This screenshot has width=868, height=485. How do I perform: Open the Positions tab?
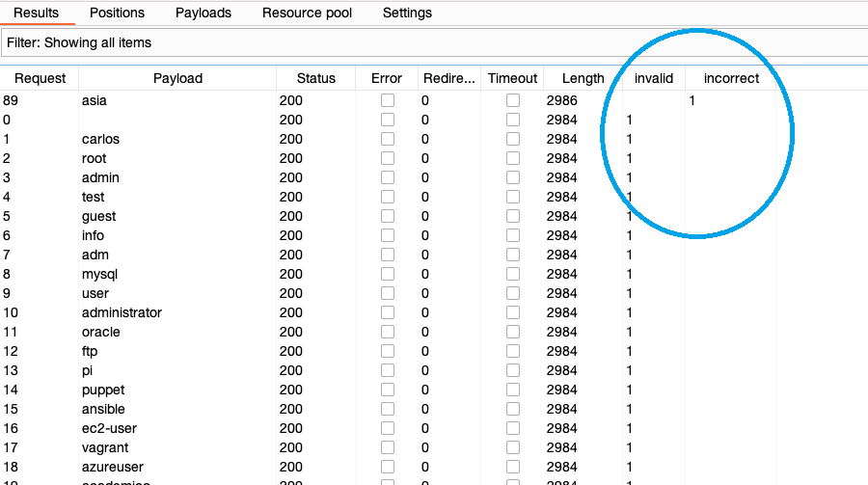117,13
